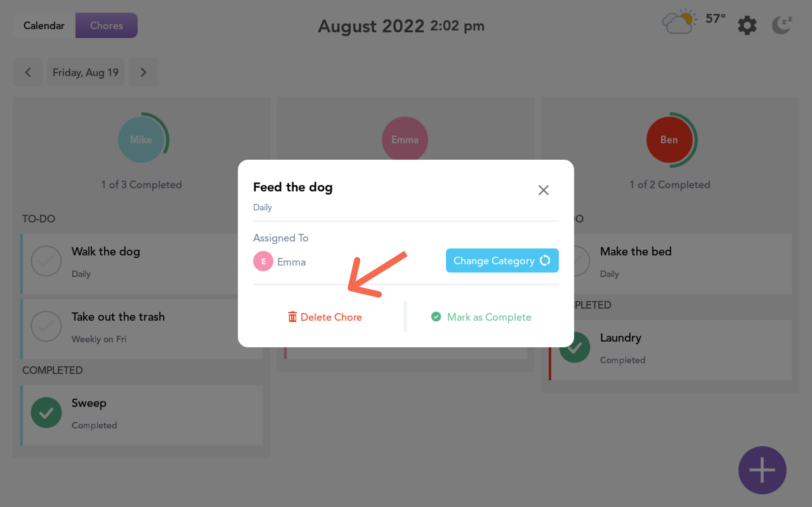The image size is (812, 507).
Task: Activate sleep mode moon icon
Action: [x=782, y=25]
